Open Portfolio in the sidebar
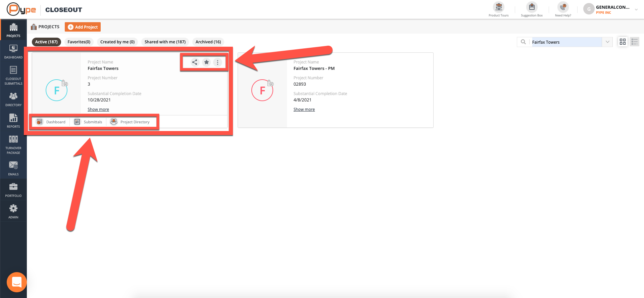The height and width of the screenshot is (298, 644). [13, 190]
